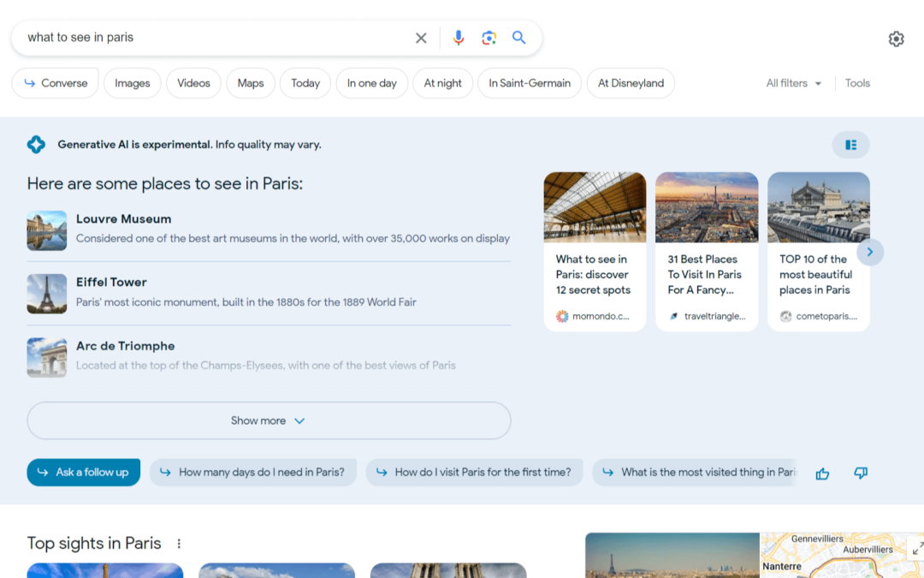924x578 pixels.
Task: Run search with the magnifying glass icon
Action: pyautogui.click(x=518, y=38)
